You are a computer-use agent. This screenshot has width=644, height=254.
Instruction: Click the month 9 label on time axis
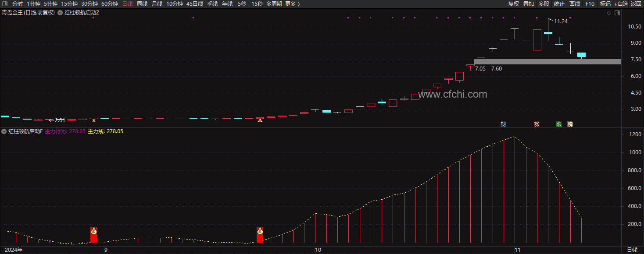click(105, 250)
